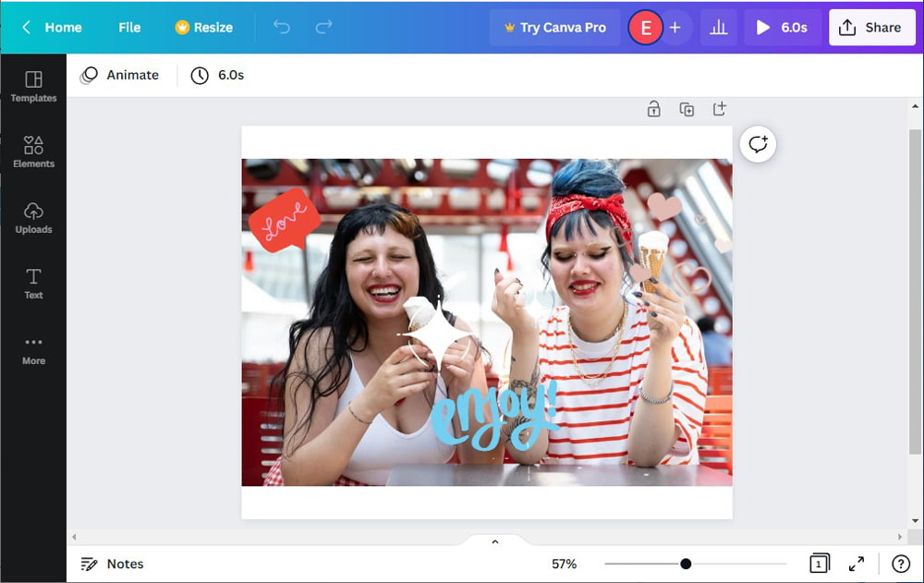Preview the 6.0s animation

point(782,28)
